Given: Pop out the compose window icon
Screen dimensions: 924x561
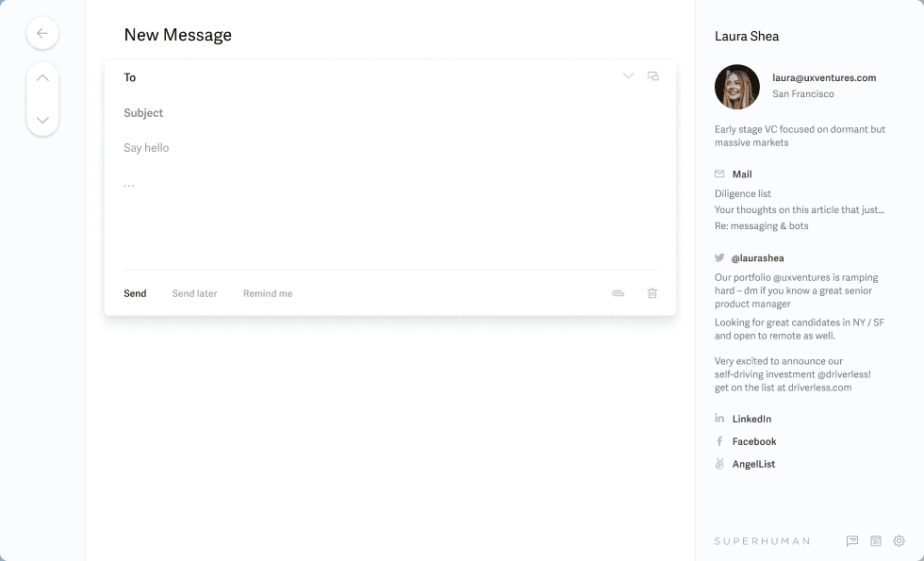Looking at the screenshot, I should click(652, 75).
